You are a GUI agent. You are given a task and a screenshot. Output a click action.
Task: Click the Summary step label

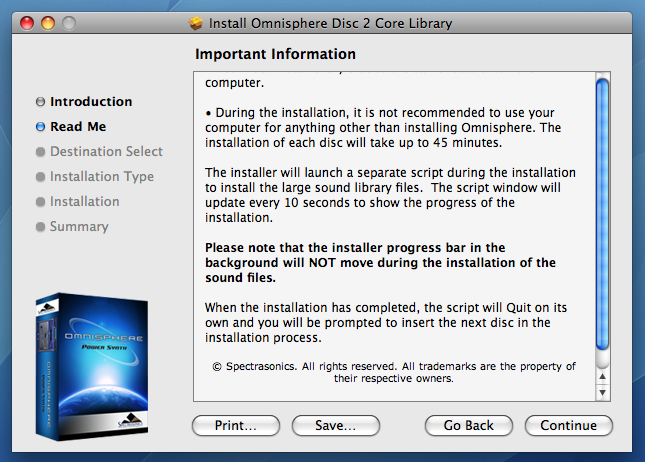pyautogui.click(x=79, y=227)
